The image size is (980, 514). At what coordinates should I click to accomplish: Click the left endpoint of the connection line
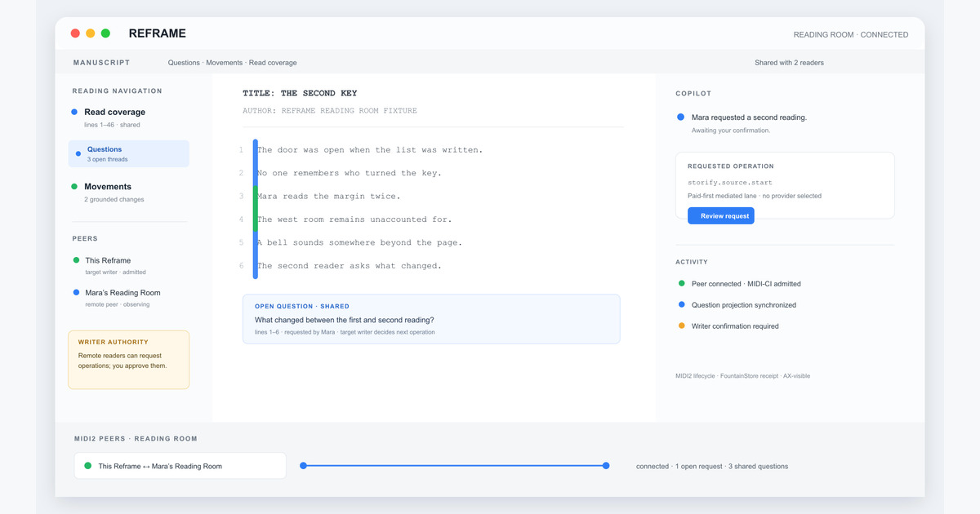tap(303, 466)
